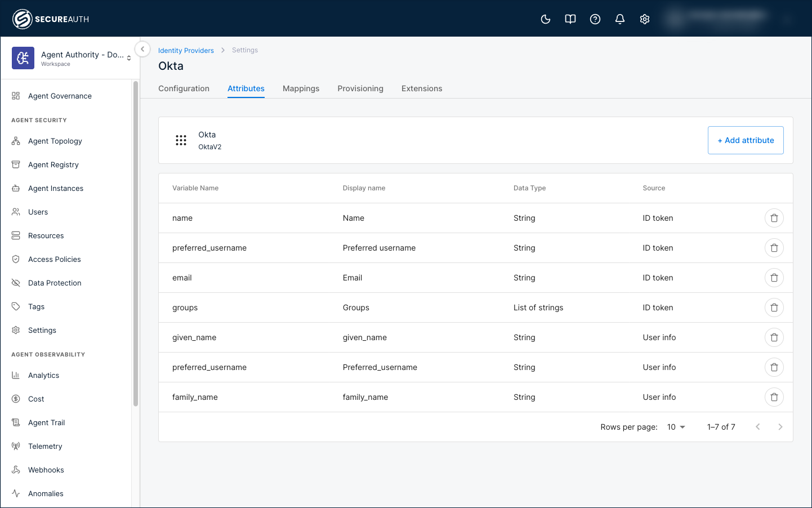This screenshot has width=812, height=508.
Task: Click the Groups display name cell
Action: click(x=356, y=308)
